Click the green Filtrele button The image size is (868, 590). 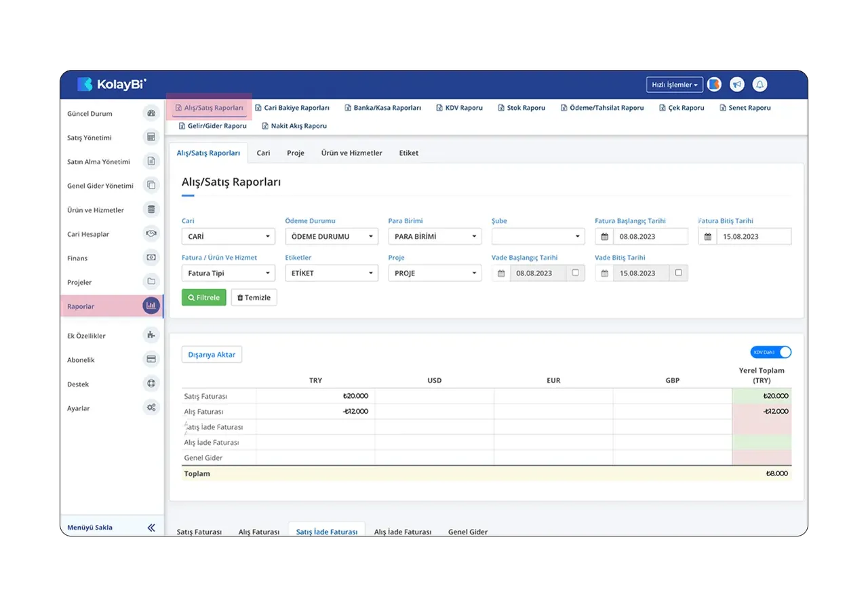[204, 297]
